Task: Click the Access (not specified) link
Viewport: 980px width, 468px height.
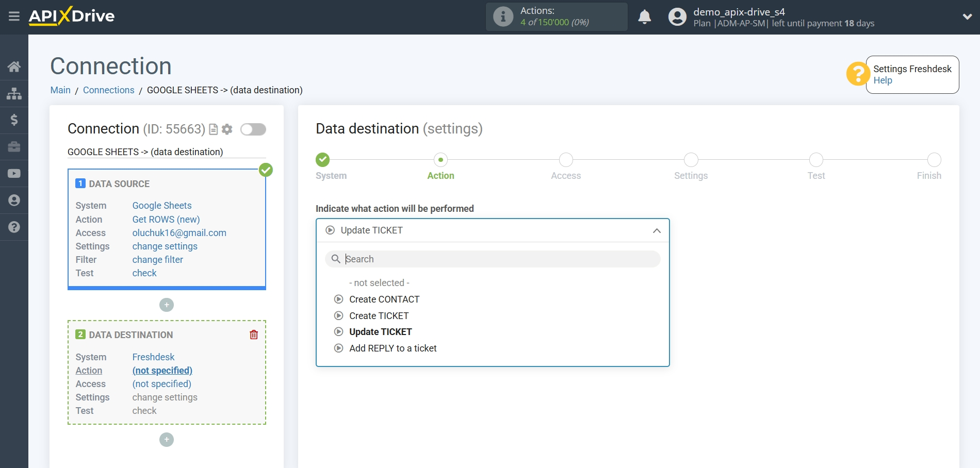Action: click(x=162, y=384)
